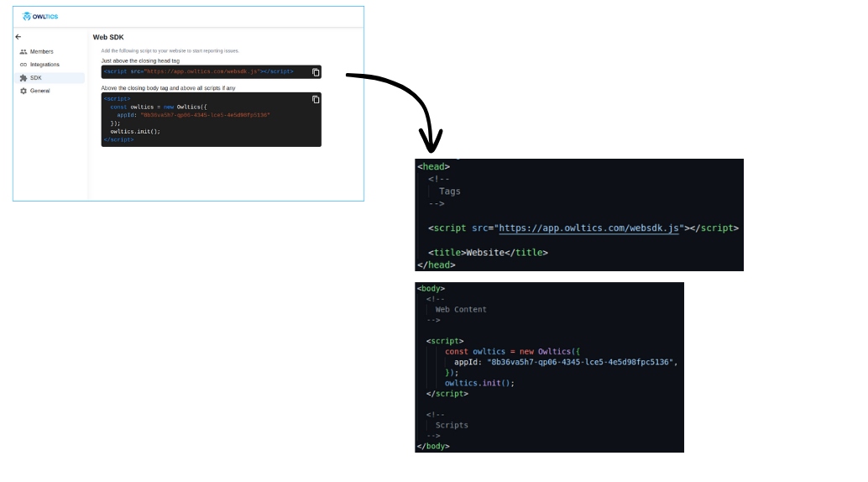This screenshot has height=482, width=868.
Task: Open underlined websdk.js link in head editor
Action: click(588, 228)
